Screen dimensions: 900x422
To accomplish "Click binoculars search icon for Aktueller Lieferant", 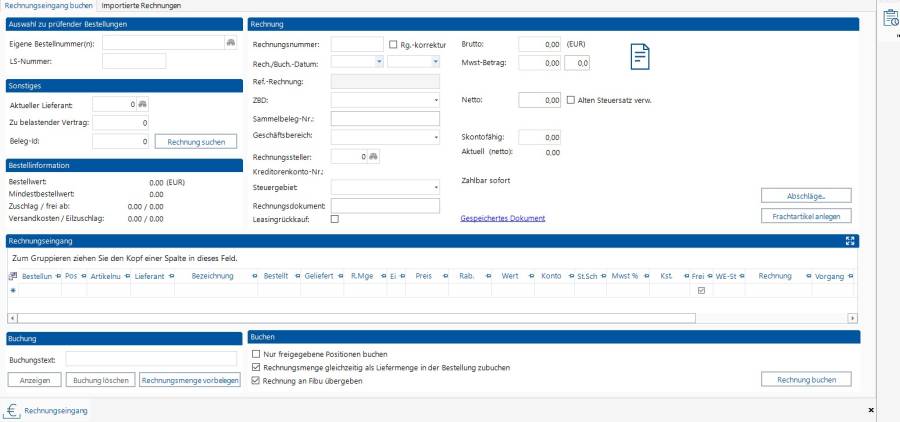I will pos(142,104).
